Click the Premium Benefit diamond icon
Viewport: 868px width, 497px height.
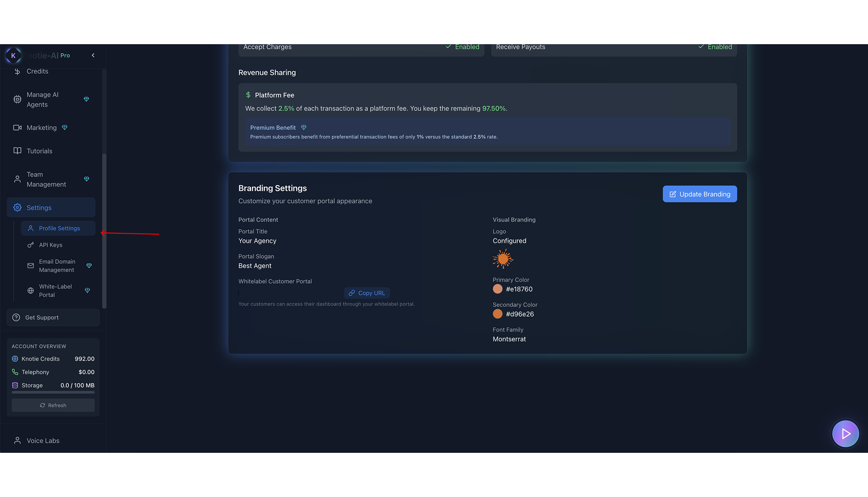(304, 127)
